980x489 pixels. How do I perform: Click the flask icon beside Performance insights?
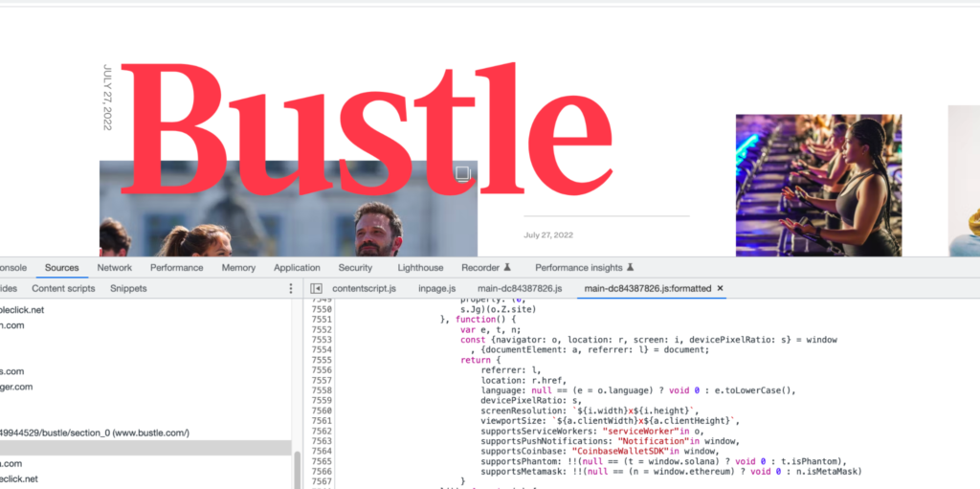(x=630, y=268)
